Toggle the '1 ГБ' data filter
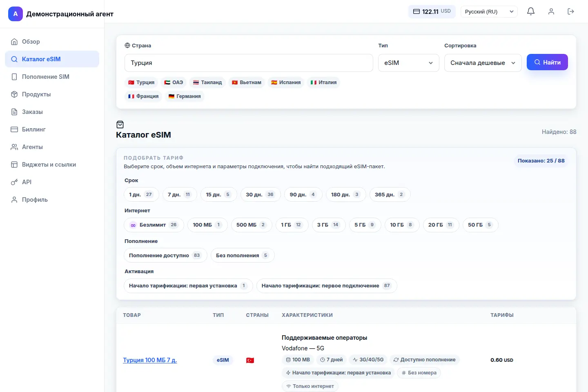The height and width of the screenshot is (392, 588). 292,225
